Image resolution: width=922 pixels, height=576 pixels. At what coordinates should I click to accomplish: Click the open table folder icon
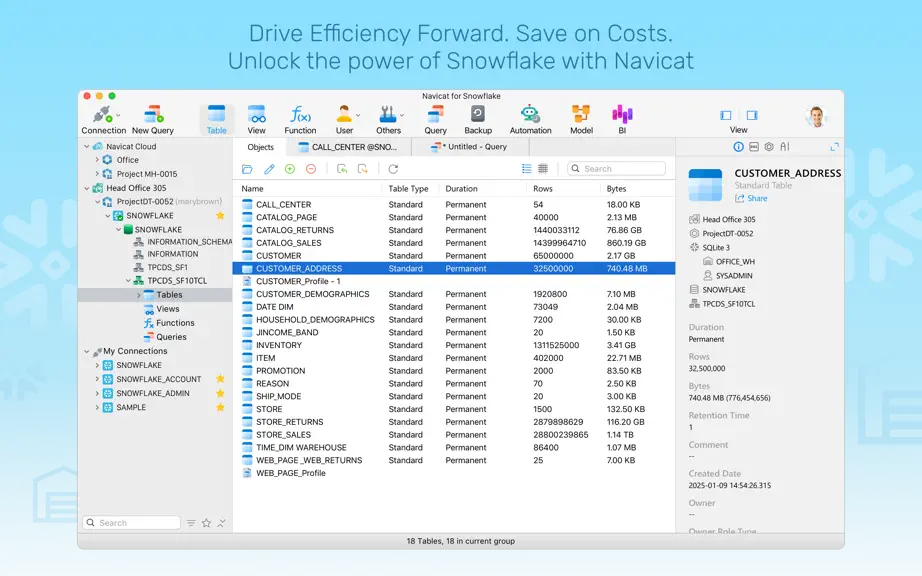tap(247, 169)
